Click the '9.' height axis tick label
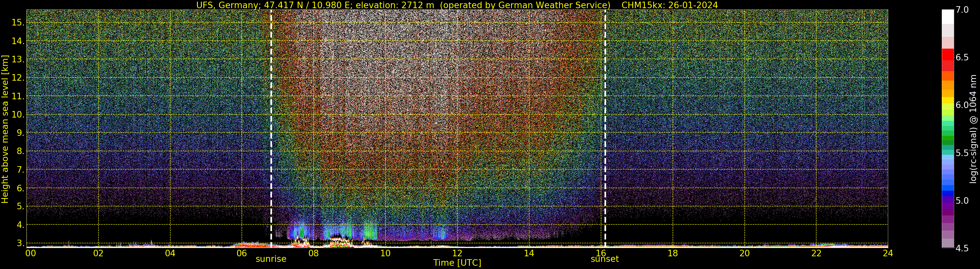The height and width of the screenshot is (269, 980). point(21,133)
